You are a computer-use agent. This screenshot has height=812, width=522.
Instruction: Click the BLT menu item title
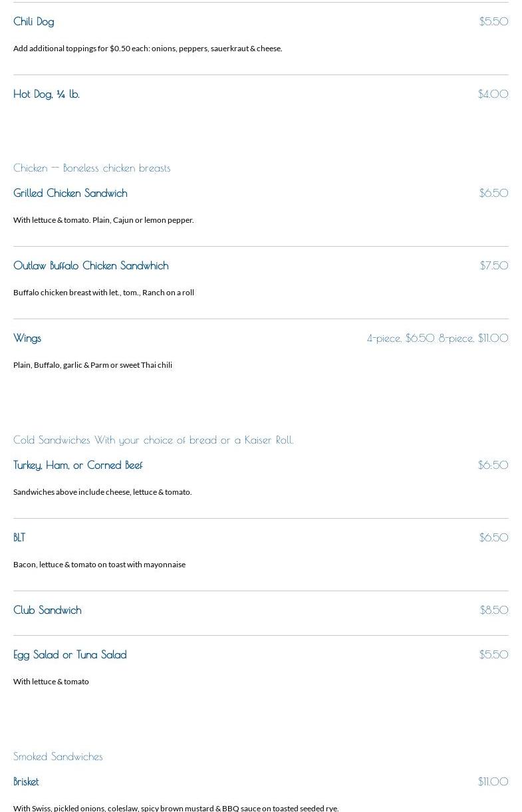pyautogui.click(x=19, y=537)
